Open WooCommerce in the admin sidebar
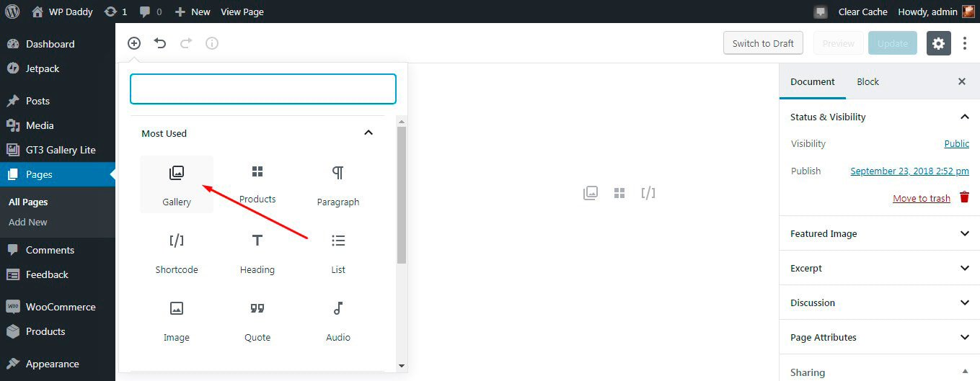980x381 pixels. point(58,307)
